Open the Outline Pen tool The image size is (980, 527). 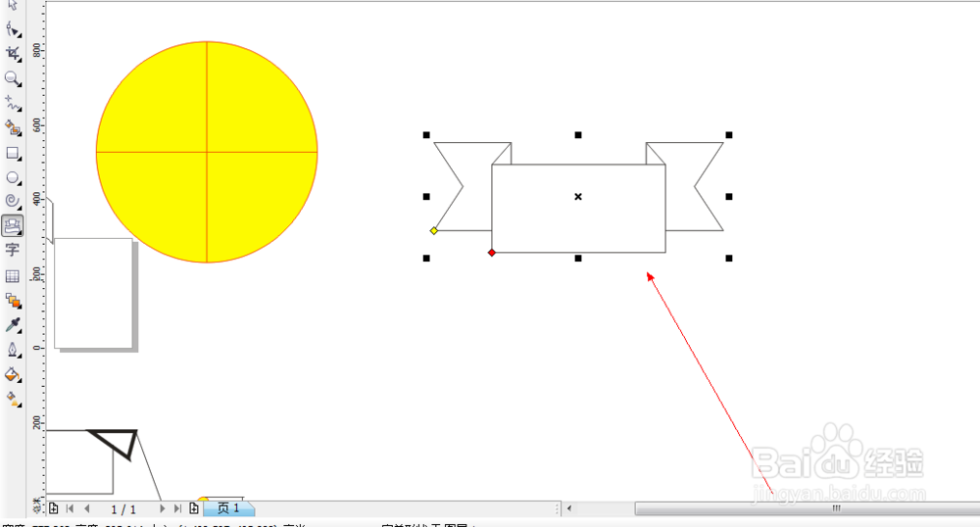[13, 350]
